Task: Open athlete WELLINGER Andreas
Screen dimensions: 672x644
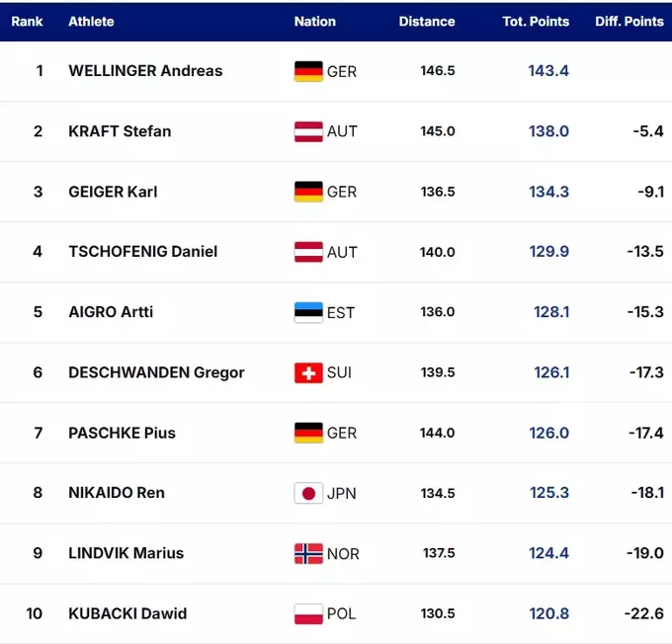Action: (145, 71)
